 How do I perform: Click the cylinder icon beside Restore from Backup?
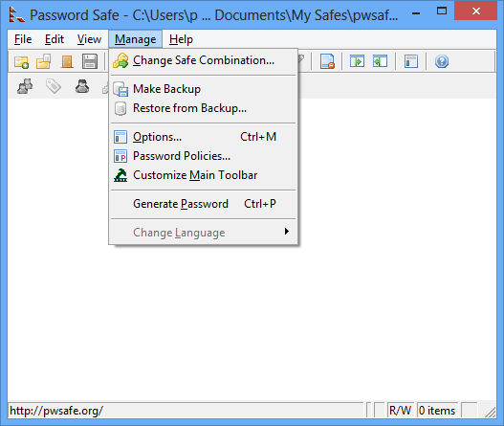tap(121, 109)
